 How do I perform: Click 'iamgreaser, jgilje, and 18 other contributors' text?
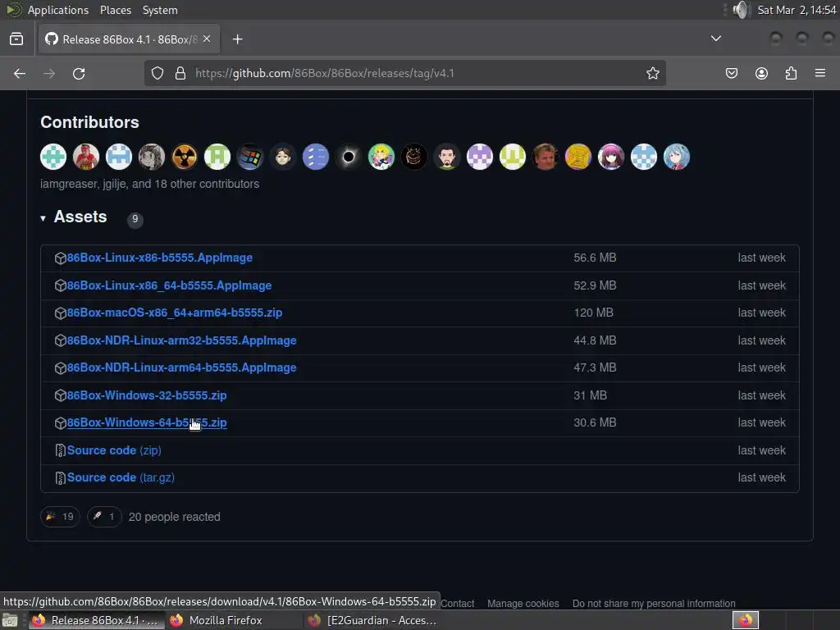point(149,184)
